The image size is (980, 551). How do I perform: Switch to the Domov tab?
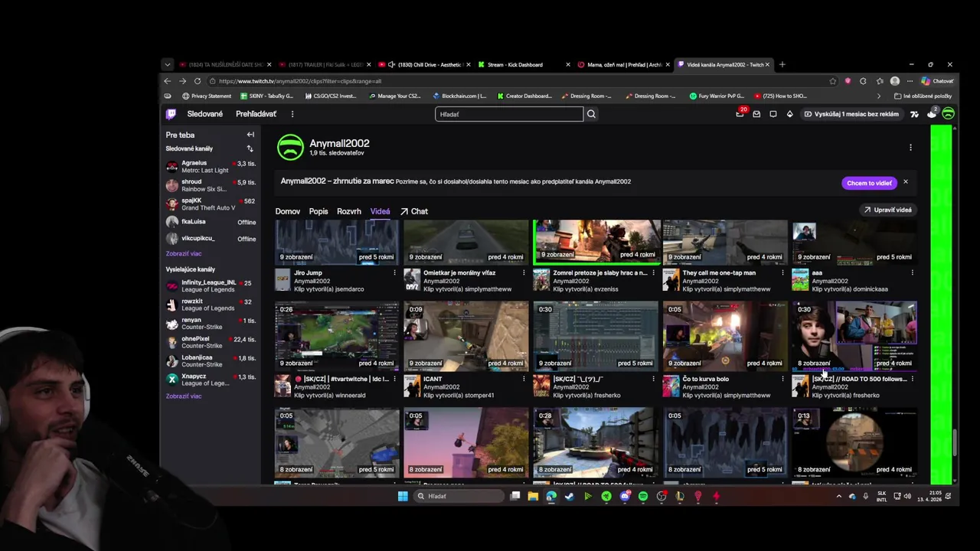click(x=288, y=211)
